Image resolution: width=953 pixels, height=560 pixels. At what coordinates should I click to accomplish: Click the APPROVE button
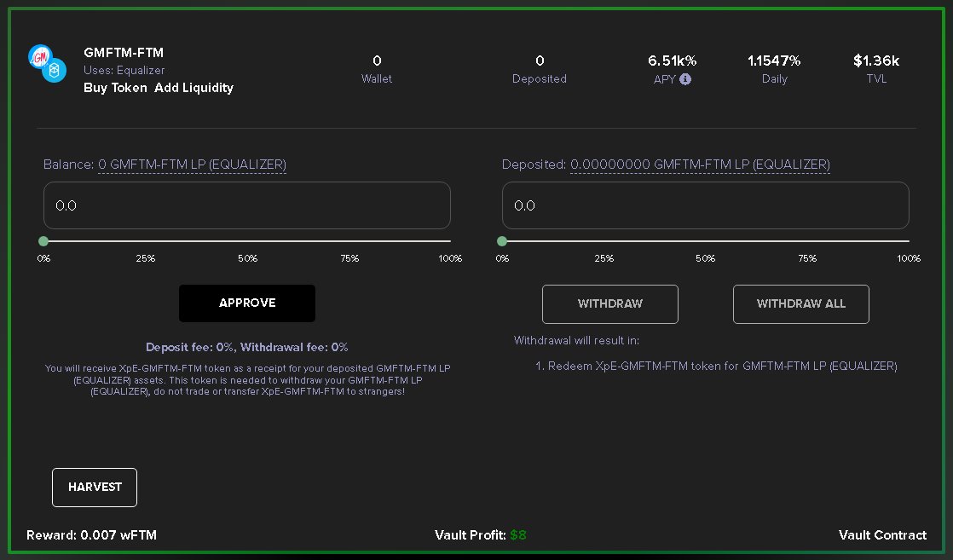point(247,303)
